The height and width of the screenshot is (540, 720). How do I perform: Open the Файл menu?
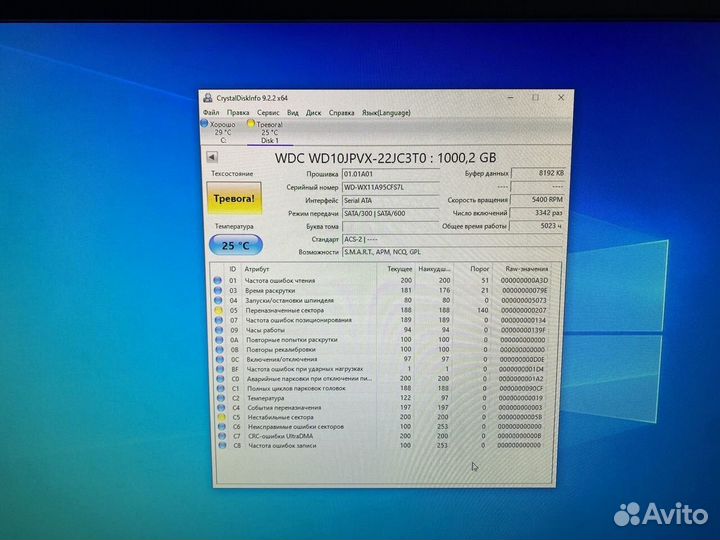tap(210, 113)
